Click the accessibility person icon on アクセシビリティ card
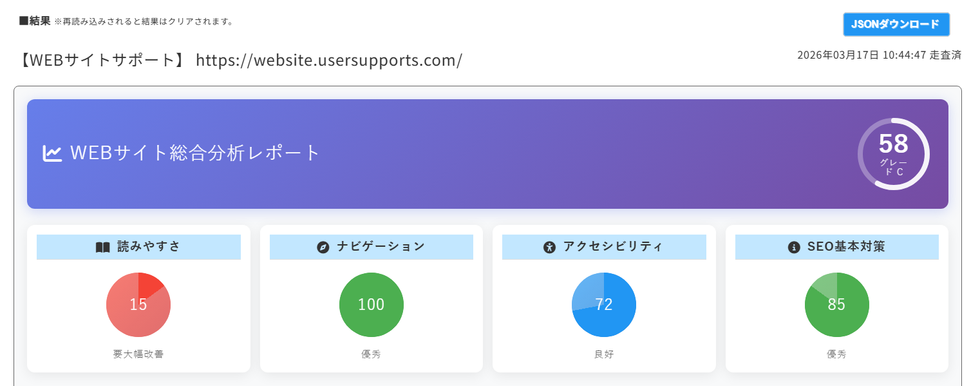The width and height of the screenshot is (980, 386). tap(550, 246)
